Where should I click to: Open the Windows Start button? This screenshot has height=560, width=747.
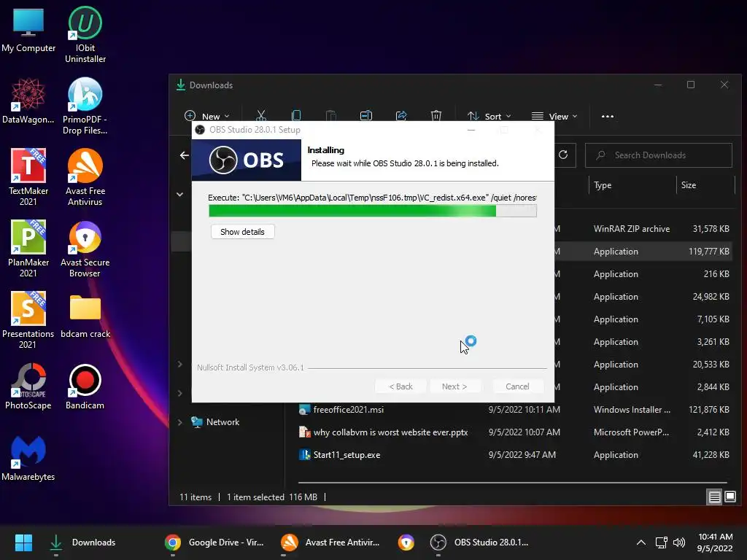coord(23,542)
